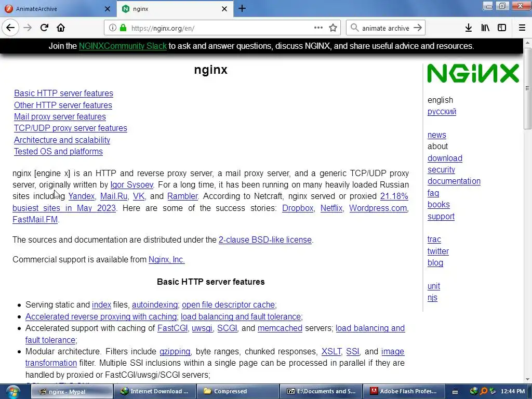Open the security sidebar link

441,170
